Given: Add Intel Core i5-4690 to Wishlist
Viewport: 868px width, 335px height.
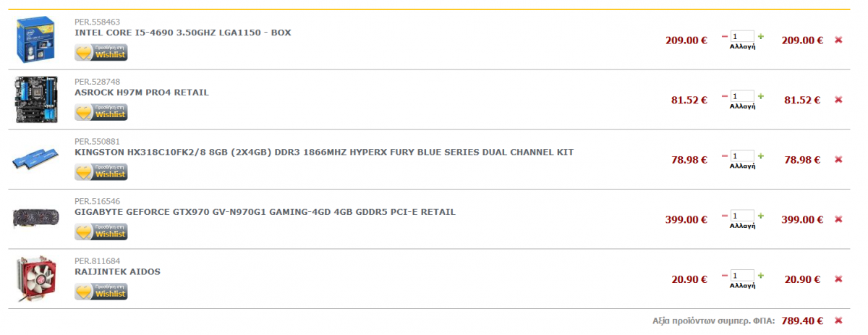Looking at the screenshot, I should [x=101, y=52].
